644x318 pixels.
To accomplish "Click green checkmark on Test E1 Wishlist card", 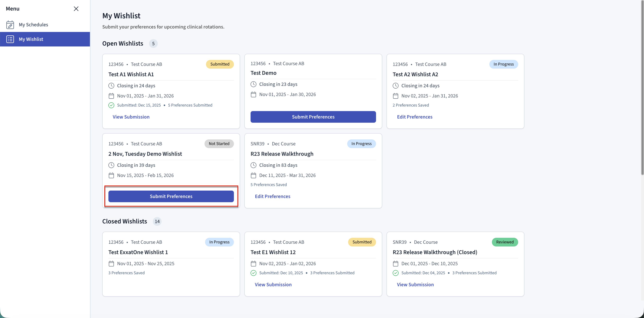I will [x=253, y=273].
